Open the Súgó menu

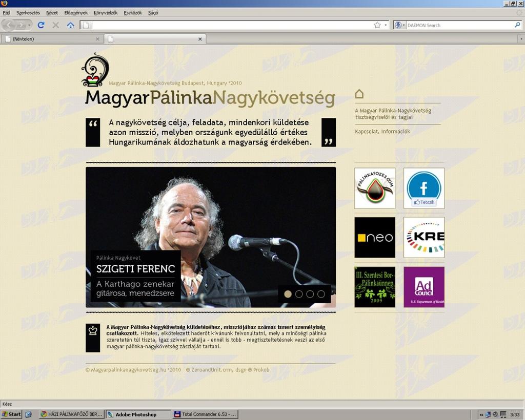click(153, 13)
